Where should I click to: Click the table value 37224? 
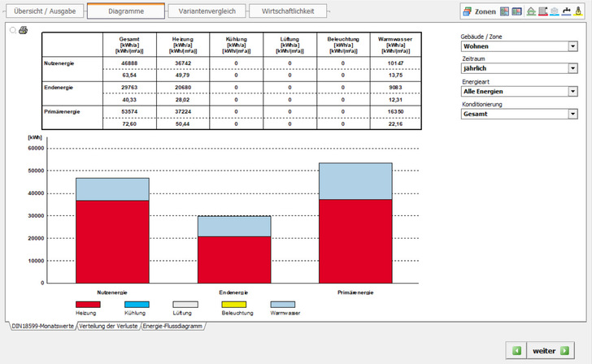183,111
